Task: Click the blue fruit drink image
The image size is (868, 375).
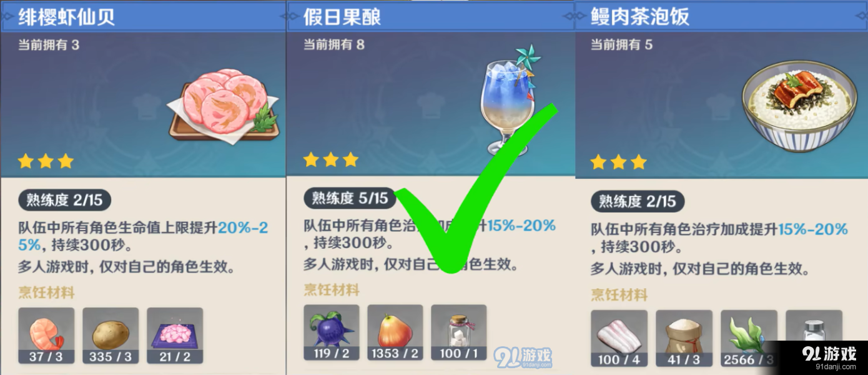Action: [x=507, y=99]
